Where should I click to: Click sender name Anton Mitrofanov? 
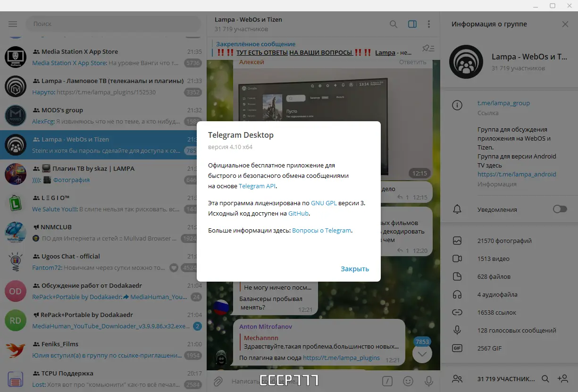pyautogui.click(x=266, y=326)
